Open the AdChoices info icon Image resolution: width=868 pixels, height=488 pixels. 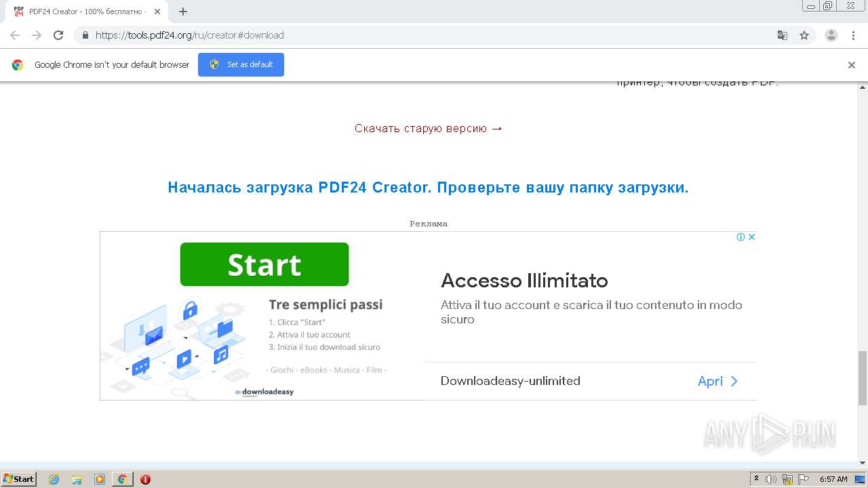[741, 237]
